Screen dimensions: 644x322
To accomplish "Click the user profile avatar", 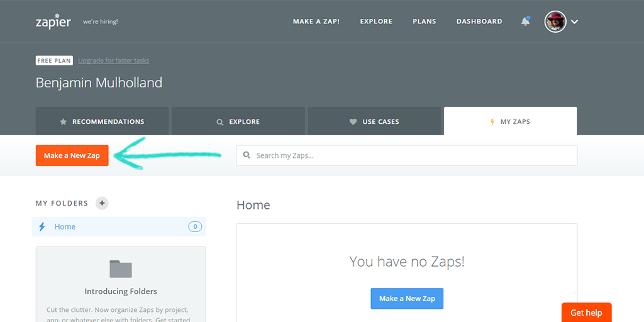I will click(555, 21).
